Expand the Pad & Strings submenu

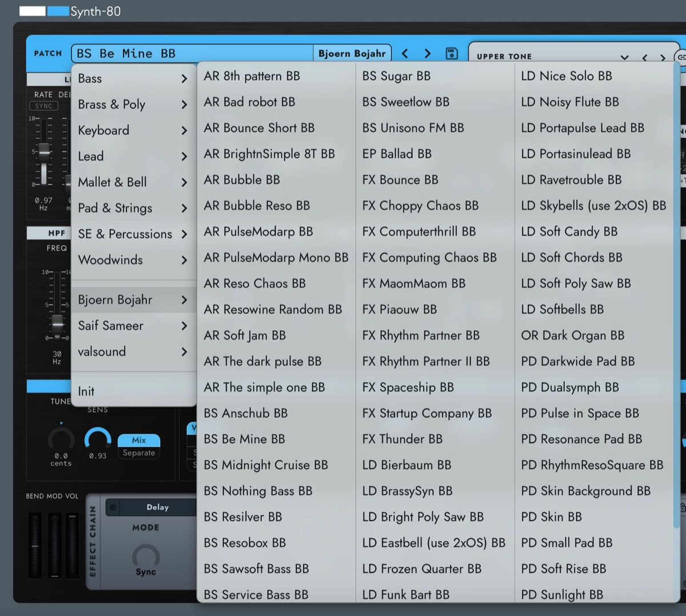point(134,208)
